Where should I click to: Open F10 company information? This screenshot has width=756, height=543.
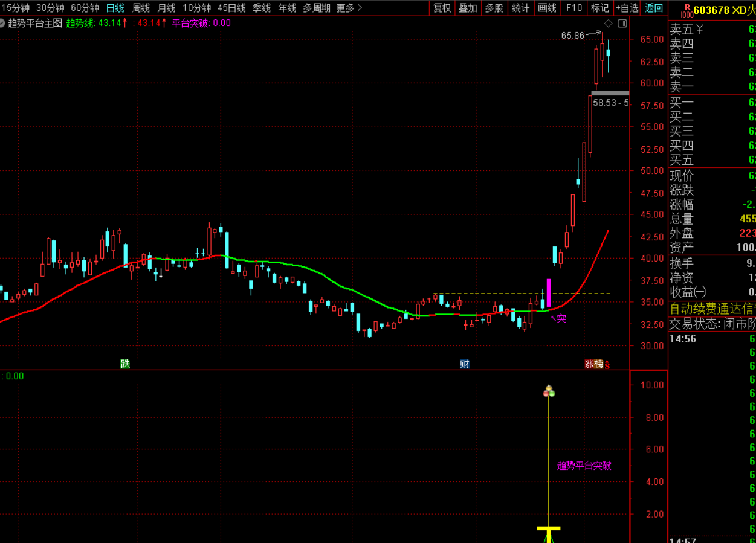pos(573,8)
